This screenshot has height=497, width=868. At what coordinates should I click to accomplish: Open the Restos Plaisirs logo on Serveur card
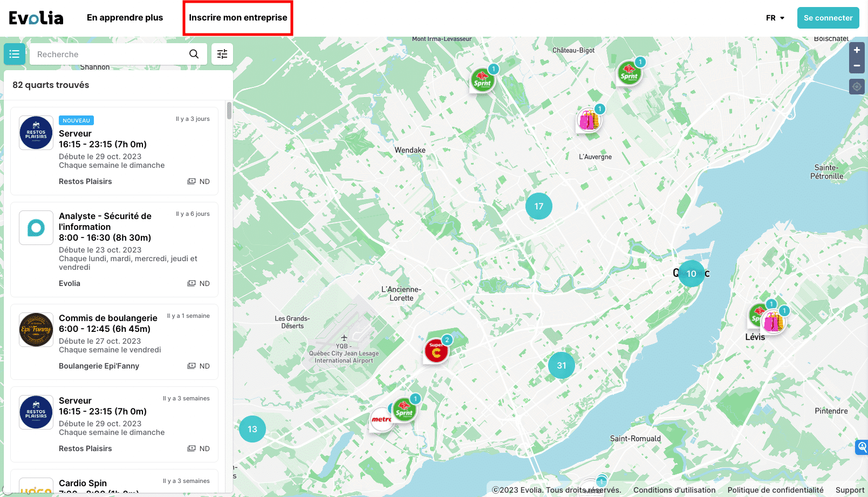tap(36, 132)
